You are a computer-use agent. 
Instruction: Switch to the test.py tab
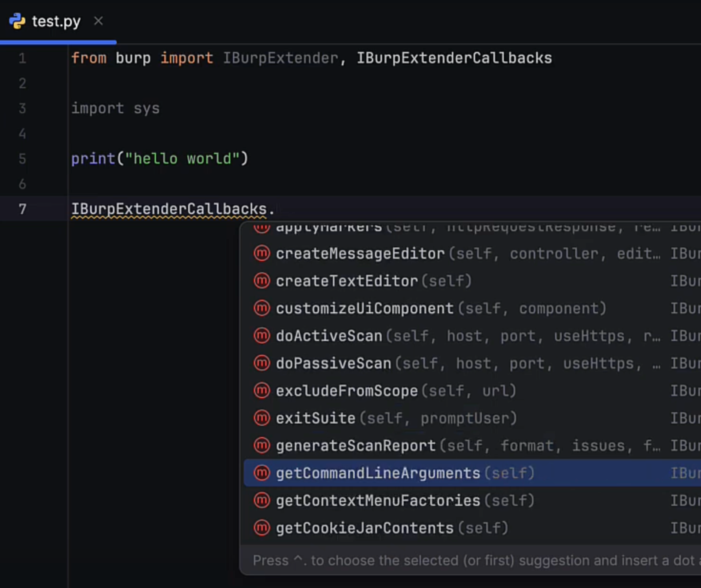pos(56,22)
